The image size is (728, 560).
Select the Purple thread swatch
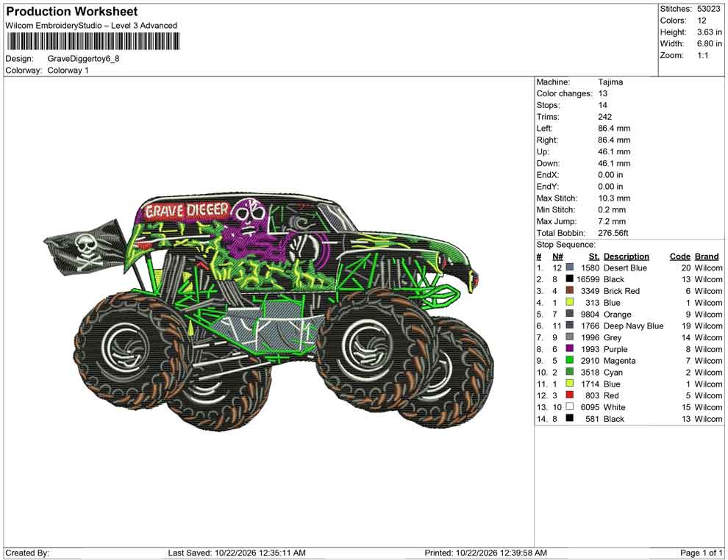(569, 349)
